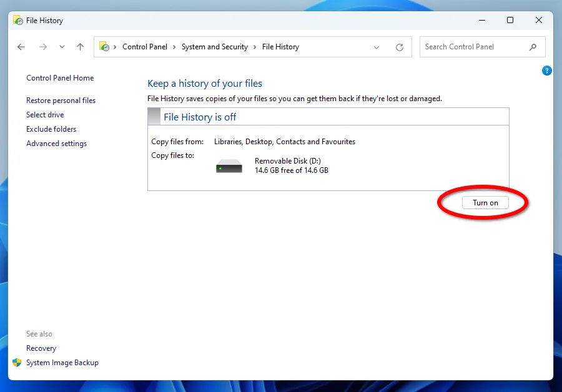Screen dimensions: 562x392
Task: Click the Up to parent folder arrow
Action: click(80, 47)
